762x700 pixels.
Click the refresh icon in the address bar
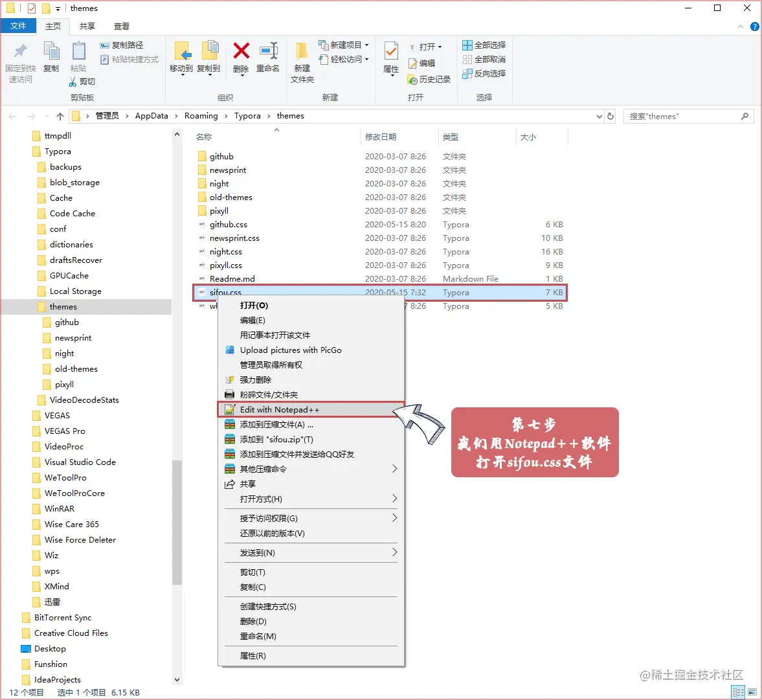click(609, 116)
